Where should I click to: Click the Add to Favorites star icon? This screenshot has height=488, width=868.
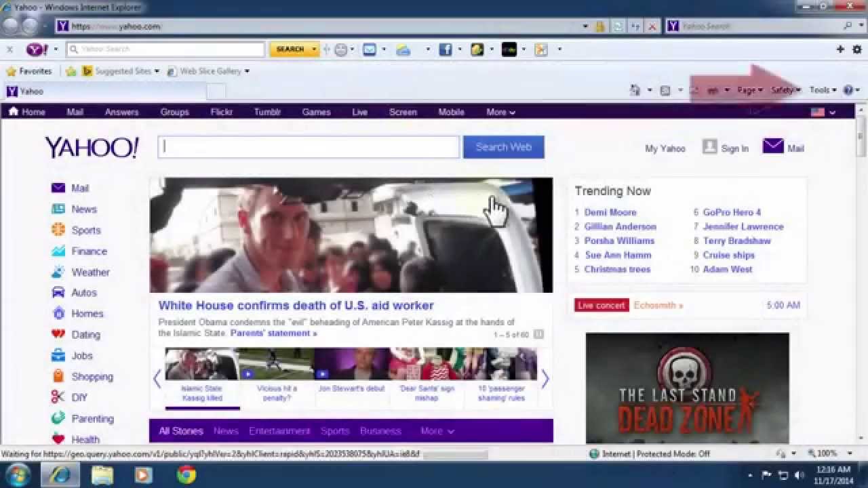[x=71, y=71]
